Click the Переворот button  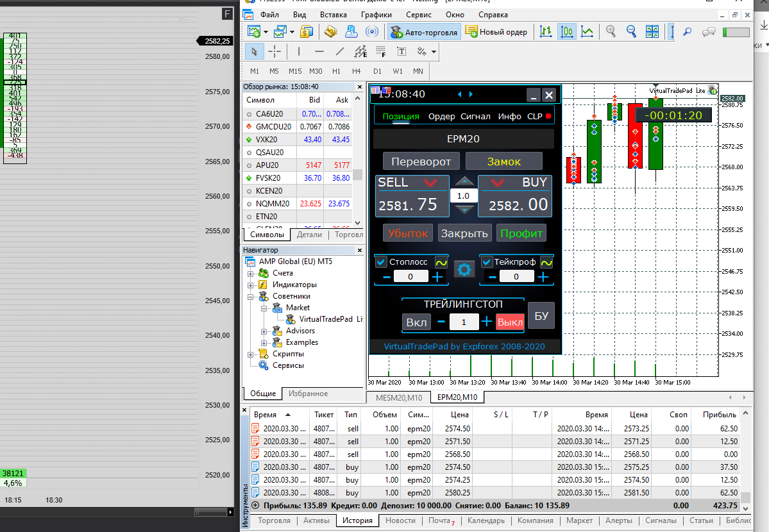tap(421, 162)
